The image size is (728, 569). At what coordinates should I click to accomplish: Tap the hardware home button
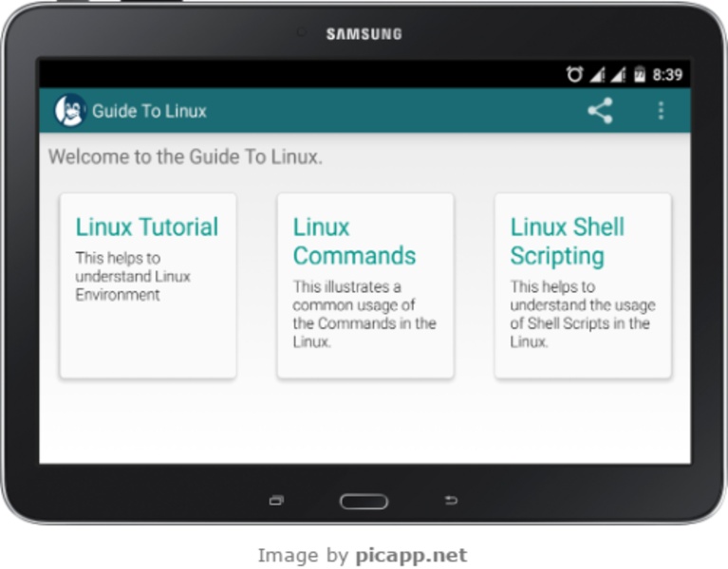[364, 502]
